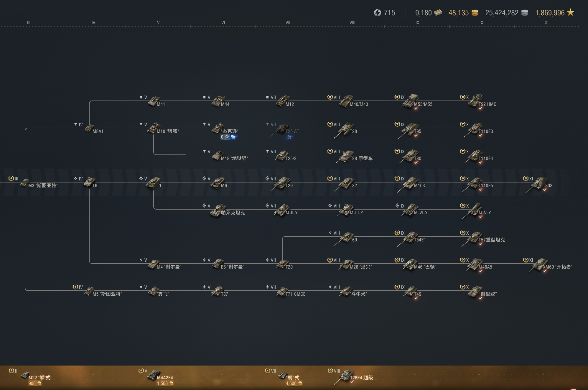Click the M4A2E4 premium tank priced 1,500
Screen dimensions: 588x390
tap(154, 376)
